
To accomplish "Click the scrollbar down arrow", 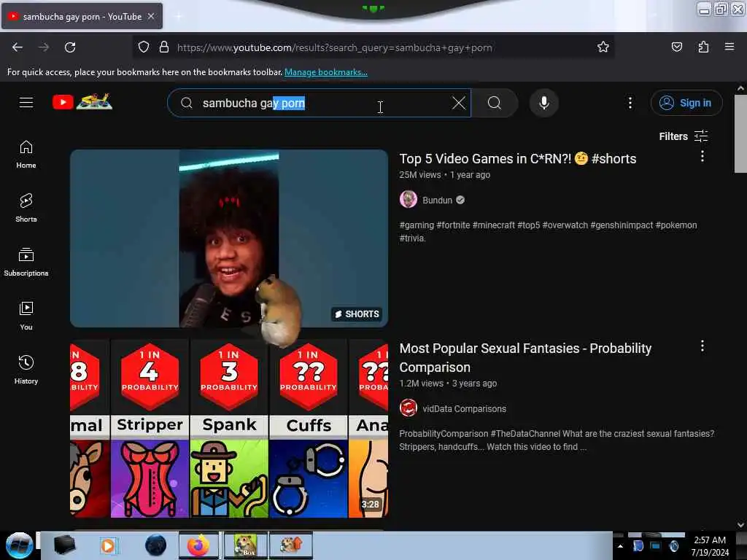I will pos(740,525).
